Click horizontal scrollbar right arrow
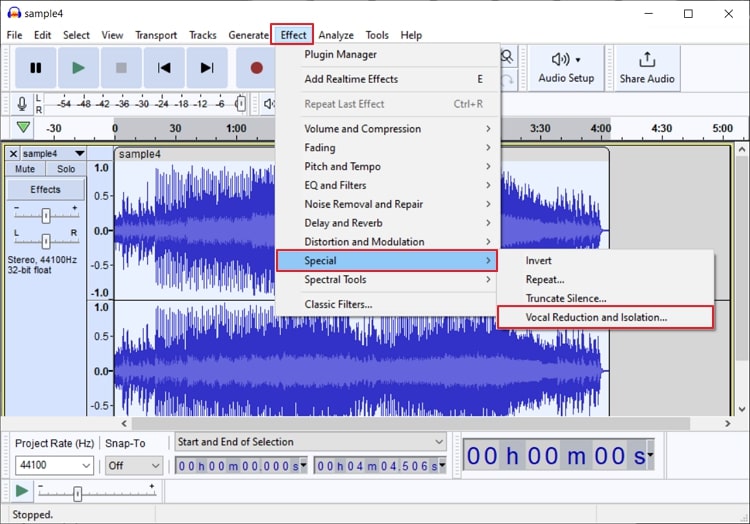The width and height of the screenshot is (750, 524). (x=728, y=423)
